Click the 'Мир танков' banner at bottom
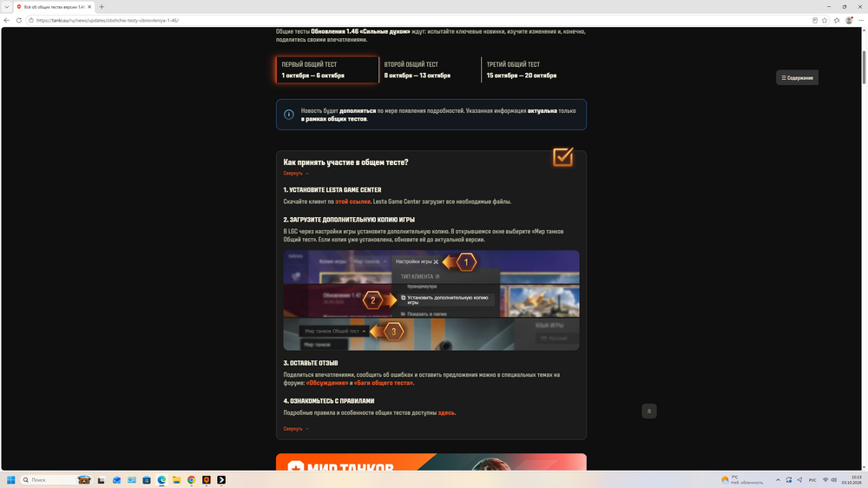868x488 pixels. tap(431, 462)
